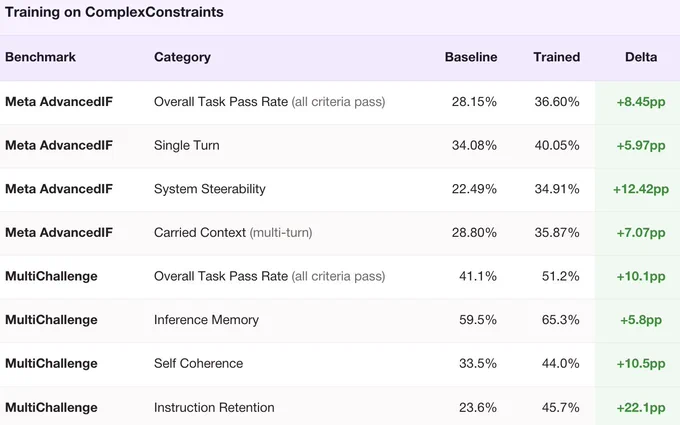The image size is (680, 425).
Task: Click the Single Turn category cell
Action: click(186, 145)
